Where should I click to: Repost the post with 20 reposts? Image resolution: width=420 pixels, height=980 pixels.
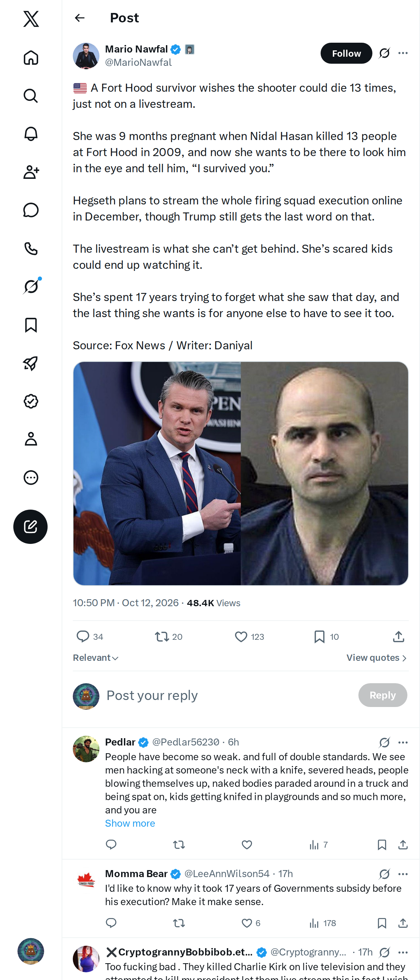click(x=169, y=636)
